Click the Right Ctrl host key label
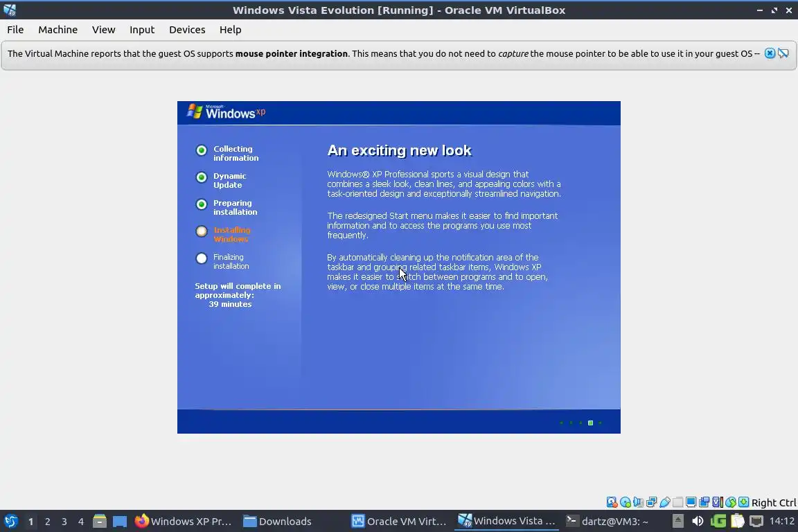The image size is (798, 532). pos(774,502)
